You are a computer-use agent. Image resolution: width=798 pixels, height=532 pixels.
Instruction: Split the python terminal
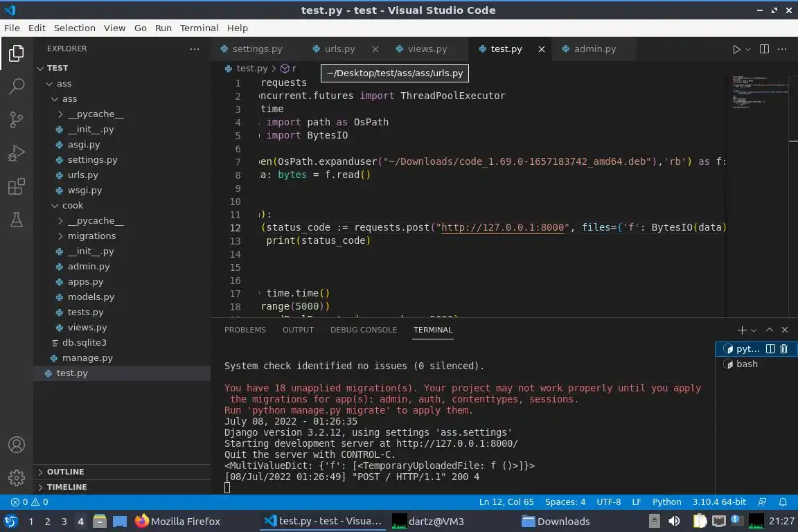(x=770, y=348)
